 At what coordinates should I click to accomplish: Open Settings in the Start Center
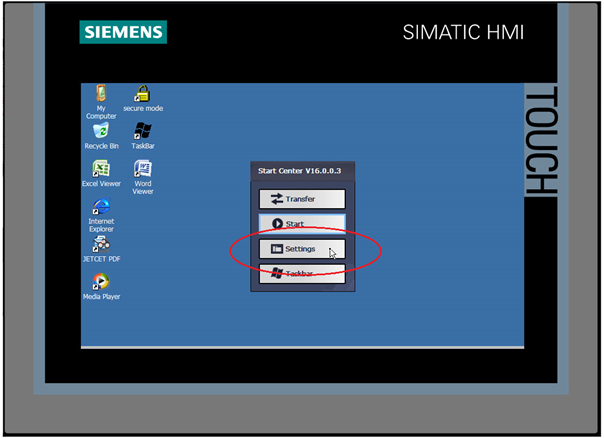pos(302,249)
